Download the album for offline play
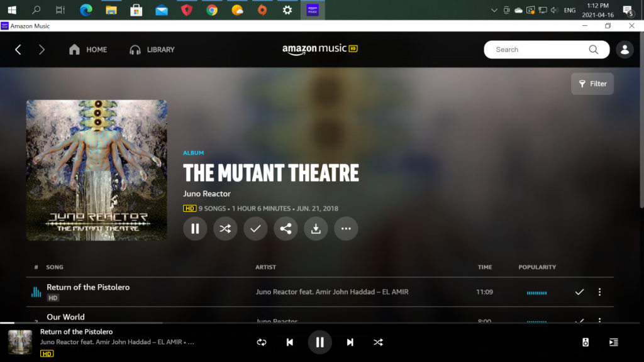Image resolution: width=644 pixels, height=362 pixels. pos(316,229)
